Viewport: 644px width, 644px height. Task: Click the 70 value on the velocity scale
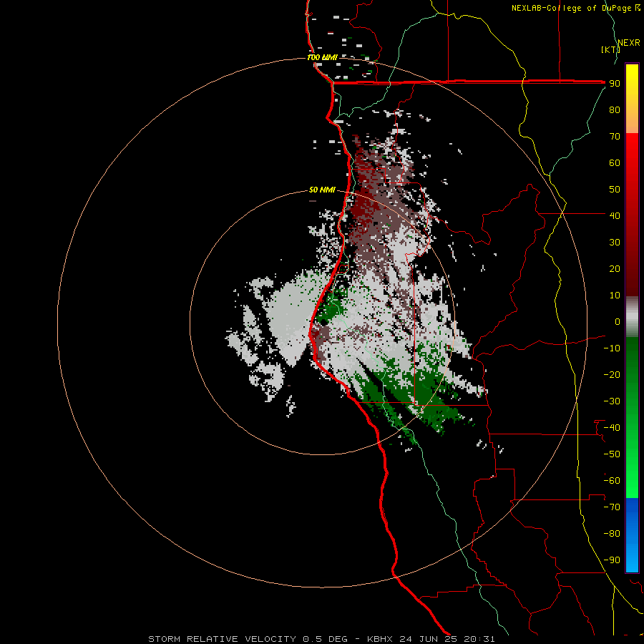click(615, 137)
